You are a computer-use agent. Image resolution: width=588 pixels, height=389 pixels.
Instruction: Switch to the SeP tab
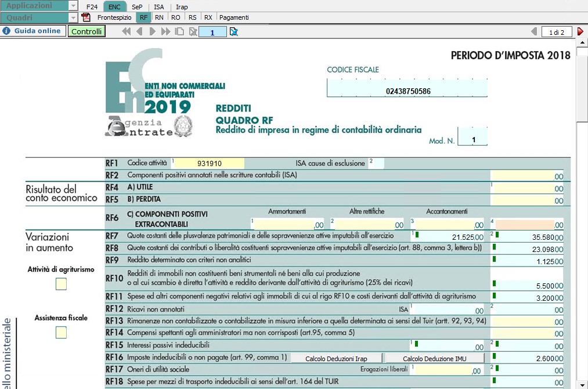click(137, 7)
